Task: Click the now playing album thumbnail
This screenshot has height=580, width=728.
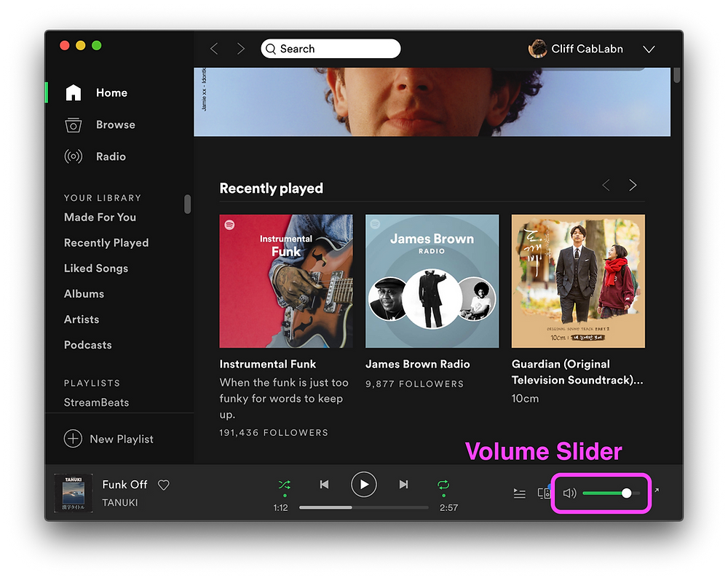Action: (74, 493)
